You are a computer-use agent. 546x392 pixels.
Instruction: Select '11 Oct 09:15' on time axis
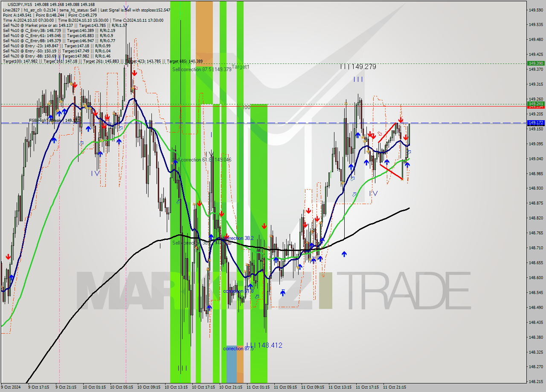point(313,387)
